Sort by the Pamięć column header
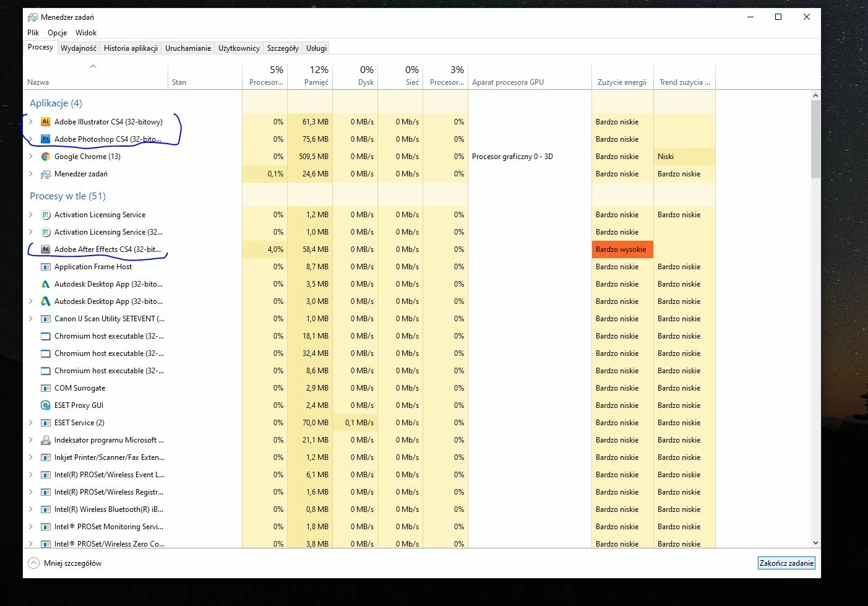This screenshot has height=606, width=868. click(310, 77)
